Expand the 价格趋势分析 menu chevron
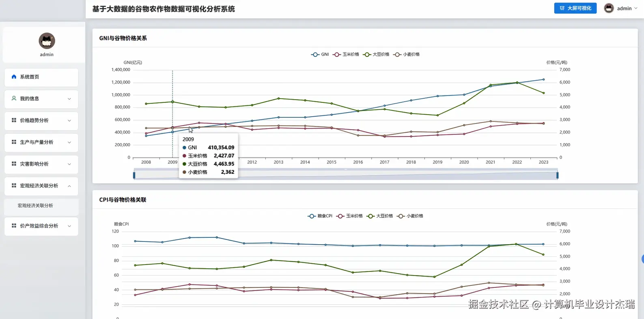The width and height of the screenshot is (644, 319). point(69,121)
